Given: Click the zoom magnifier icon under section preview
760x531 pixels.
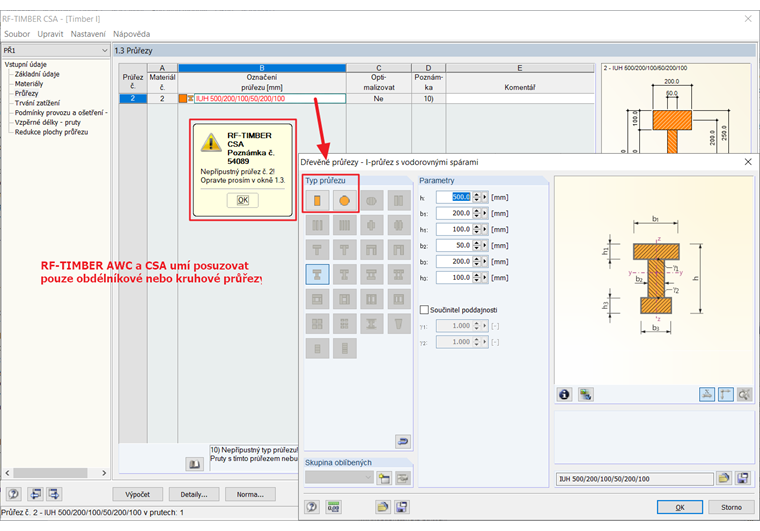Looking at the screenshot, I should click(x=744, y=394).
